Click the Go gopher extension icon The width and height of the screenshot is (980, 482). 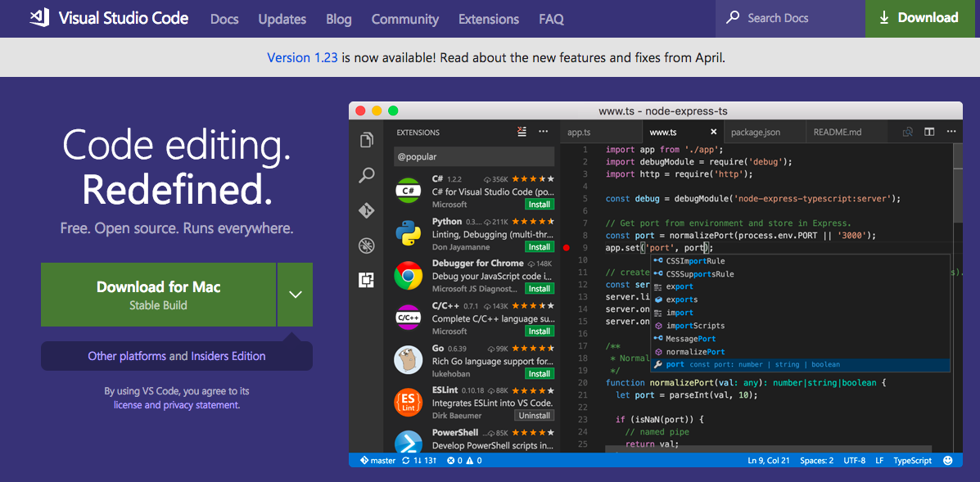[x=409, y=359]
